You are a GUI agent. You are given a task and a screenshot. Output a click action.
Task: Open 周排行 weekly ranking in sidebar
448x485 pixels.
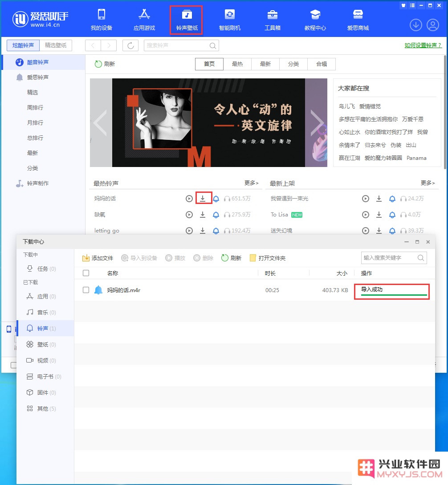[x=35, y=108]
